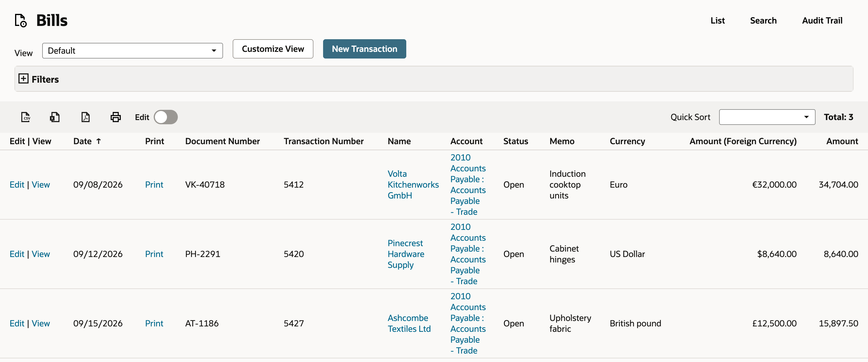Export the list to Excel
868x362 pixels.
[x=55, y=117]
